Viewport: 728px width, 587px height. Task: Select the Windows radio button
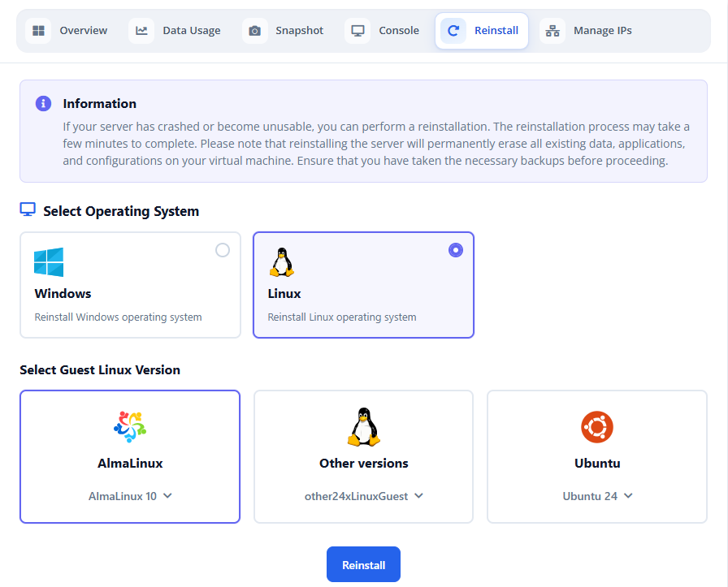[223, 250]
